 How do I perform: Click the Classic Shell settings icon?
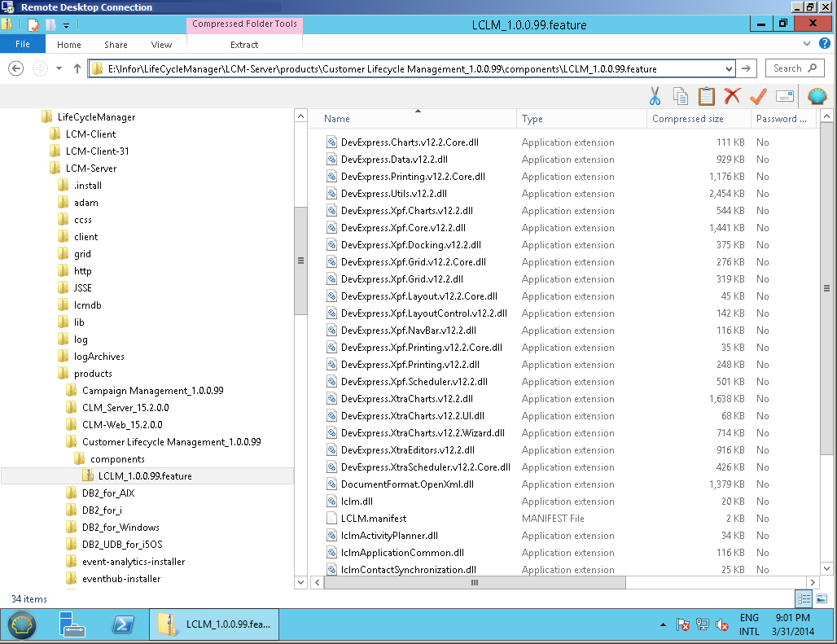point(817,96)
